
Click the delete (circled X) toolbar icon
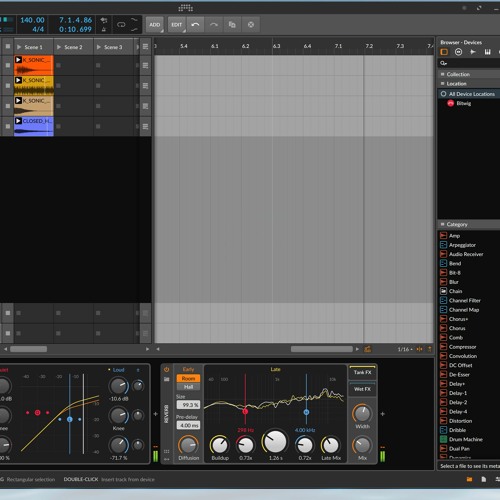tap(251, 25)
